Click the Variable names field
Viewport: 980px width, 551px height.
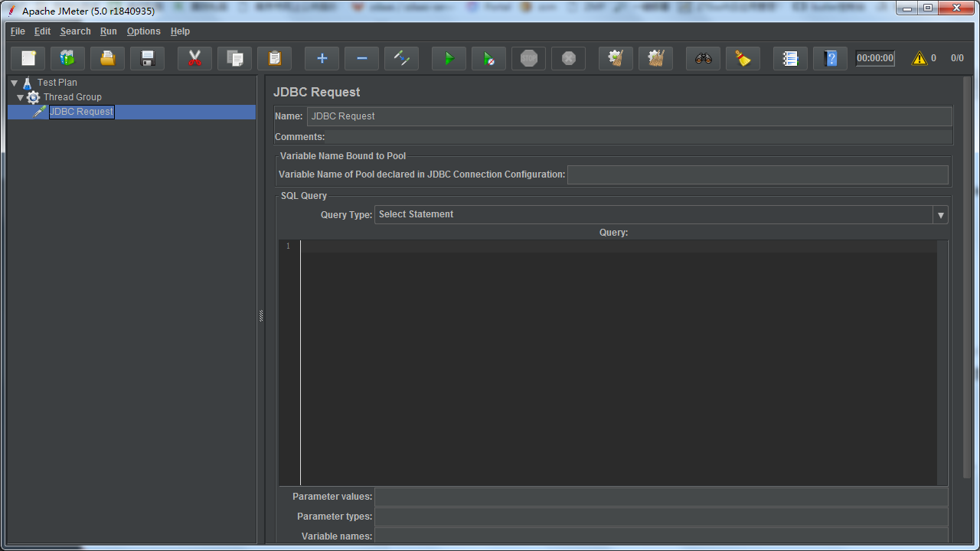tap(661, 536)
